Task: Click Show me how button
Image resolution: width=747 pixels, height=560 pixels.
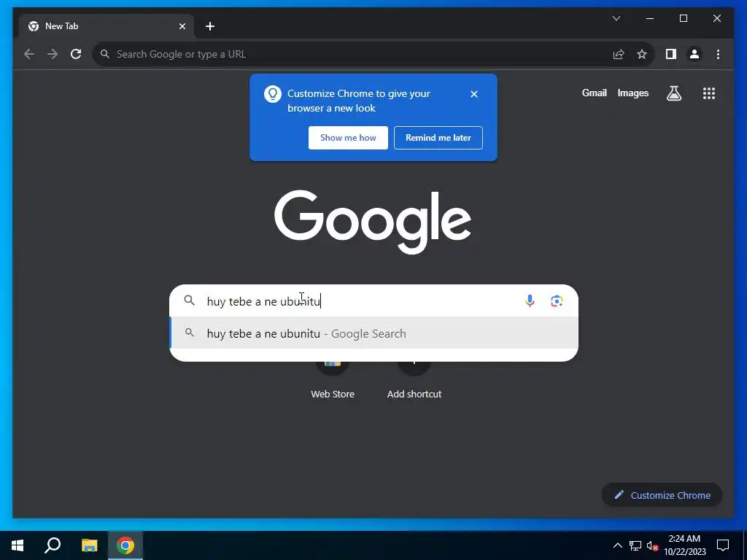Action: click(x=348, y=138)
